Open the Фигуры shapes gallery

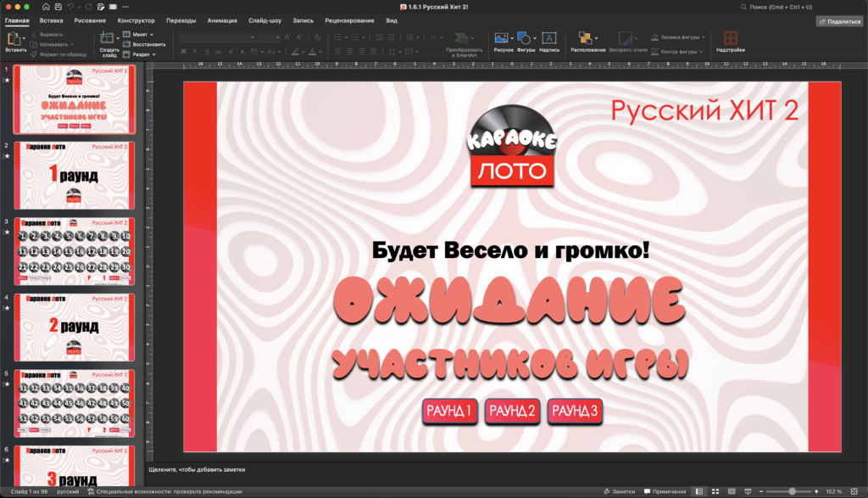click(524, 42)
